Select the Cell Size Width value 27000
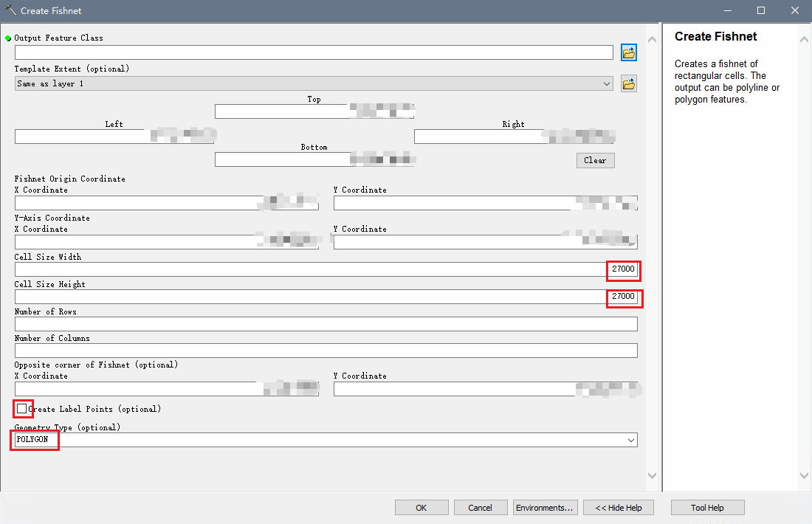Image resolution: width=812 pixels, height=524 pixels. tap(622, 270)
